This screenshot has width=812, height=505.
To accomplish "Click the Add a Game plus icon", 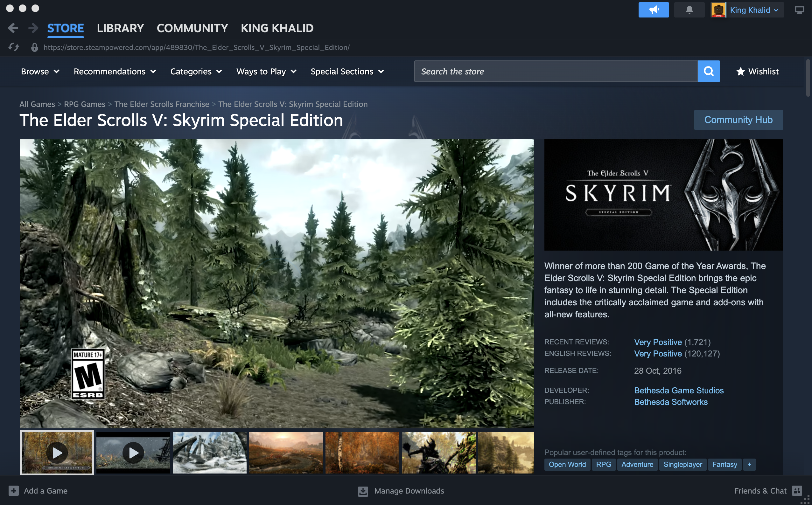I will tap(14, 490).
